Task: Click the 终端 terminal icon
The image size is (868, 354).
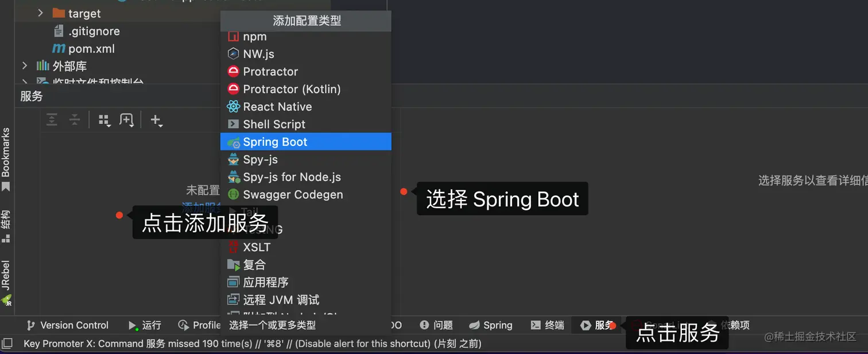Action: (535, 325)
